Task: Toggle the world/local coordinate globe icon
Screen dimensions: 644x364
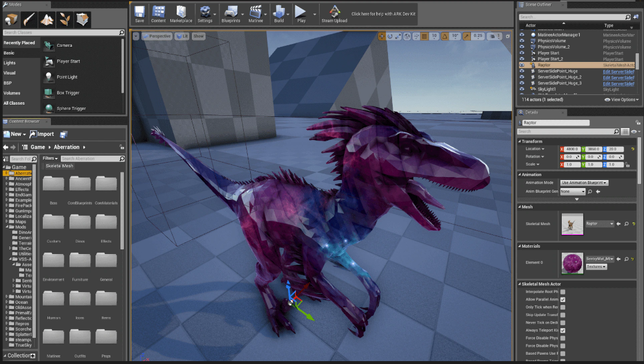Action: point(407,36)
